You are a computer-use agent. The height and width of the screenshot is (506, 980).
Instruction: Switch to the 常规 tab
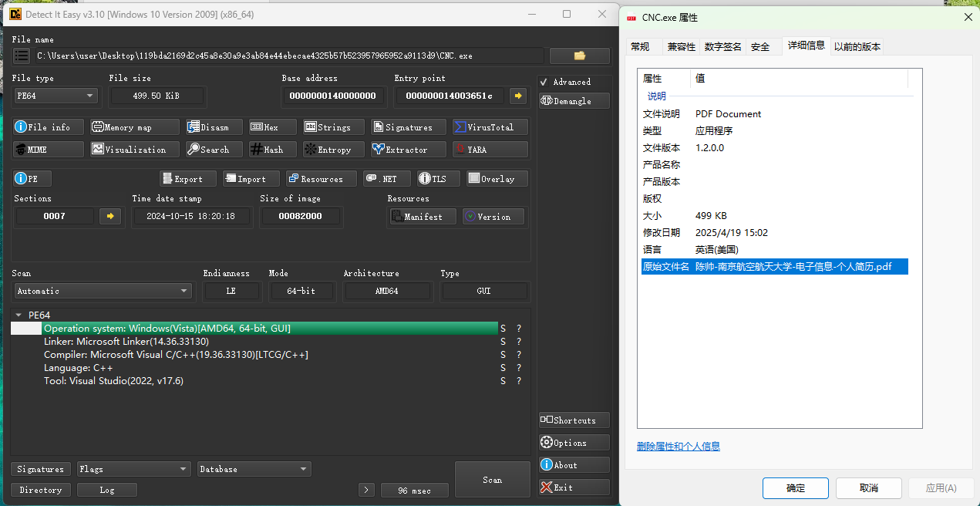640,46
